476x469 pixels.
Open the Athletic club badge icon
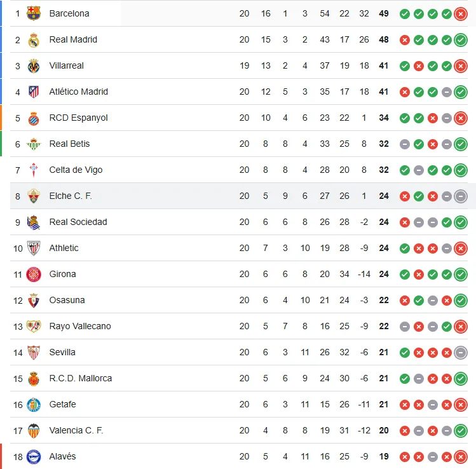click(34, 248)
